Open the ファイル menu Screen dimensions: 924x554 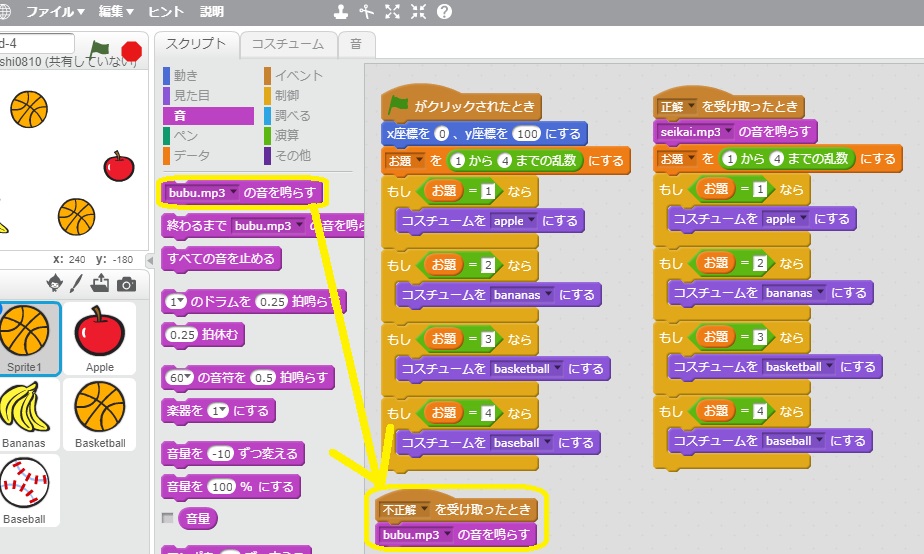pyautogui.click(x=55, y=11)
